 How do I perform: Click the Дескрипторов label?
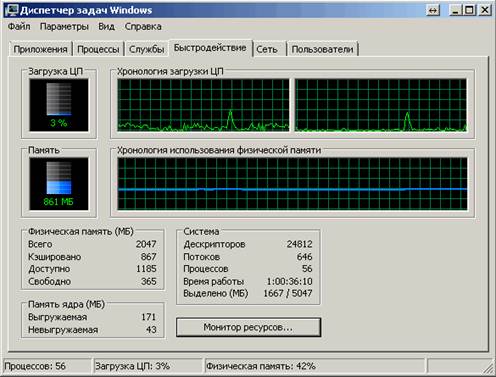[214, 244]
